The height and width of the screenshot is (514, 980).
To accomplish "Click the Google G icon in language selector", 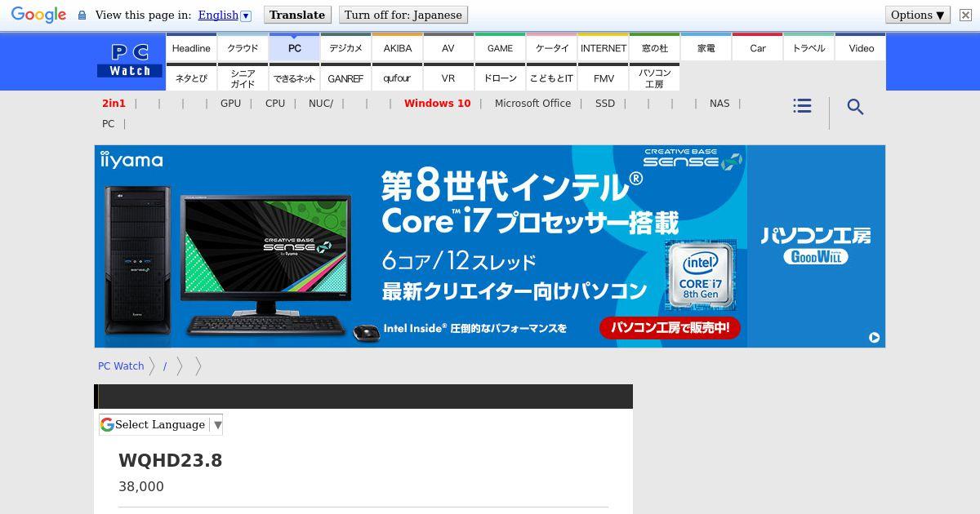I will tap(107, 424).
